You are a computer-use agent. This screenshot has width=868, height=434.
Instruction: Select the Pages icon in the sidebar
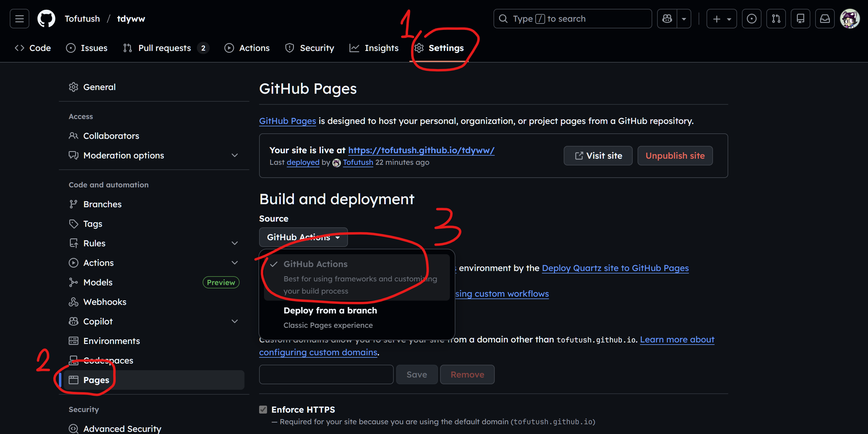pos(74,379)
